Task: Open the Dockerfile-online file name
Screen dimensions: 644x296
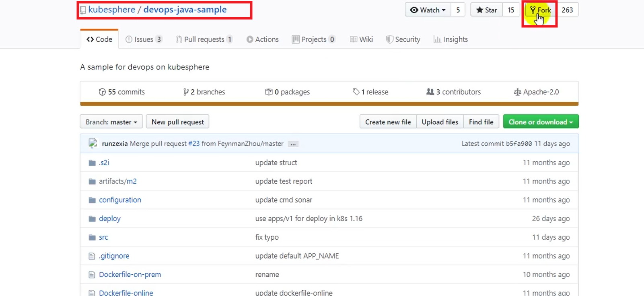Action: tap(126, 293)
